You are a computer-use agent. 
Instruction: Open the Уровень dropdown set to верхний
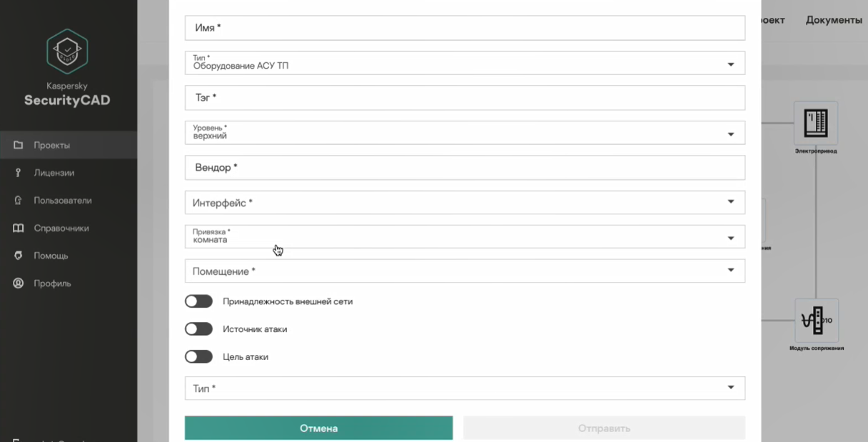click(730, 134)
